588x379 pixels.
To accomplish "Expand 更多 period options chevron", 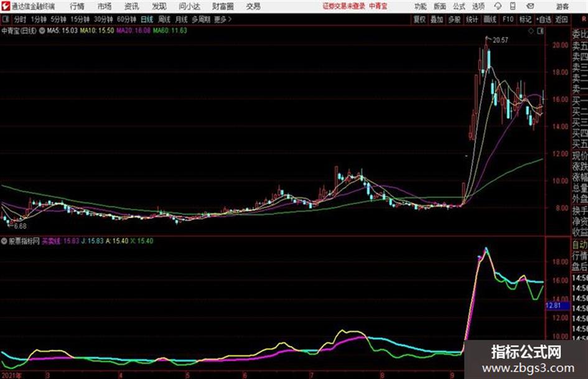I will tap(230, 19).
